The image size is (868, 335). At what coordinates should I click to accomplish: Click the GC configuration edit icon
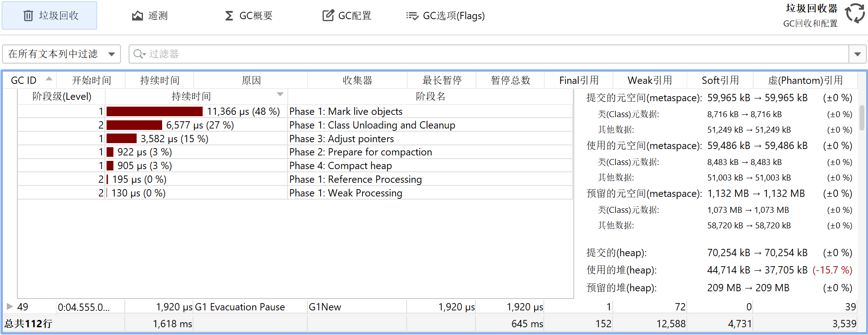[328, 16]
